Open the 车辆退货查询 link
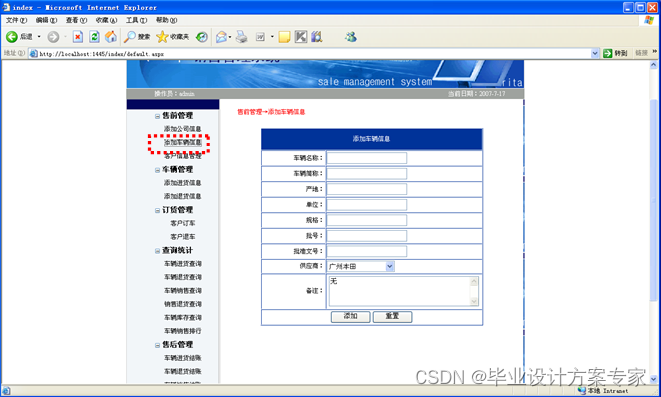 pyautogui.click(x=183, y=277)
